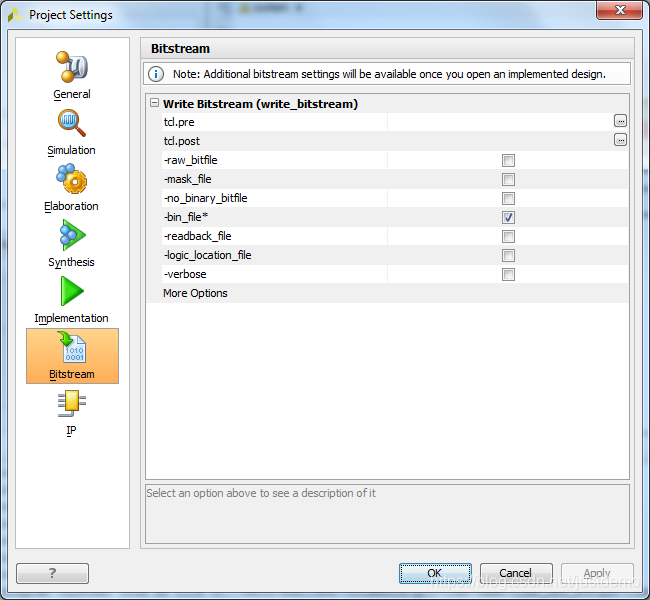This screenshot has width=650, height=600.
Task: Click the tcl.post value field
Action: tap(500, 141)
